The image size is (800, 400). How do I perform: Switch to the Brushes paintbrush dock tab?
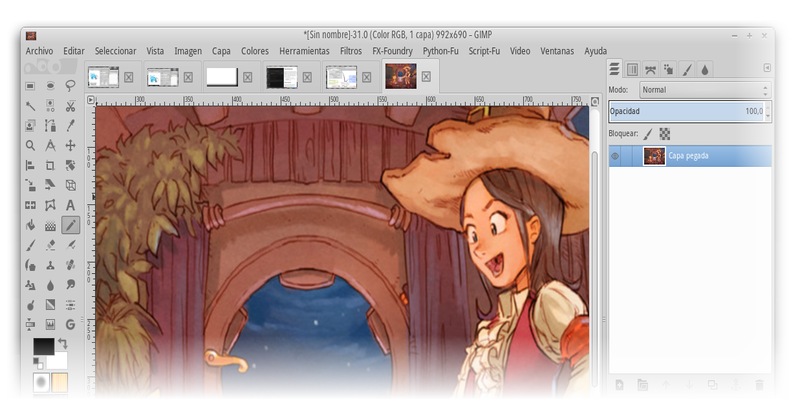[x=687, y=69]
